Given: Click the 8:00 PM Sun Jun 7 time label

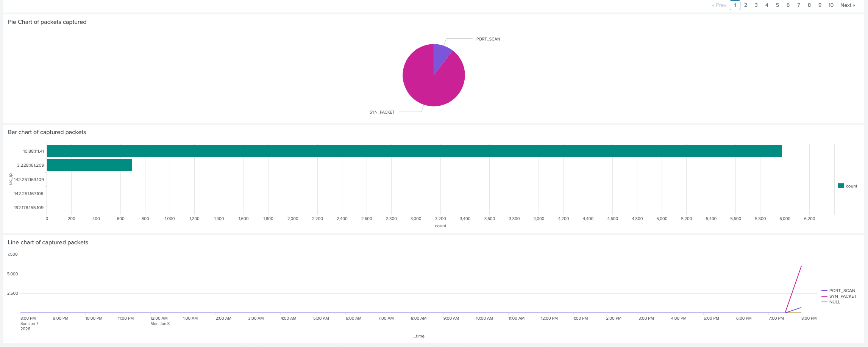Looking at the screenshot, I should tap(29, 324).
